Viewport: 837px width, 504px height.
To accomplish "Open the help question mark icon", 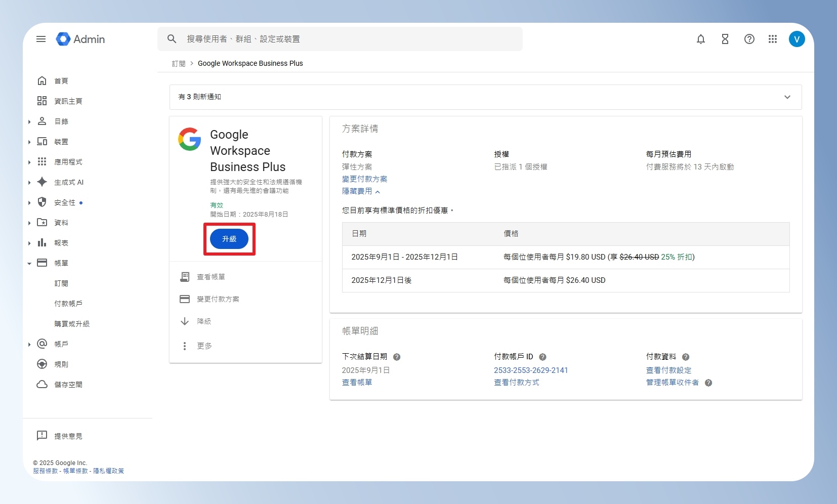I will (749, 39).
